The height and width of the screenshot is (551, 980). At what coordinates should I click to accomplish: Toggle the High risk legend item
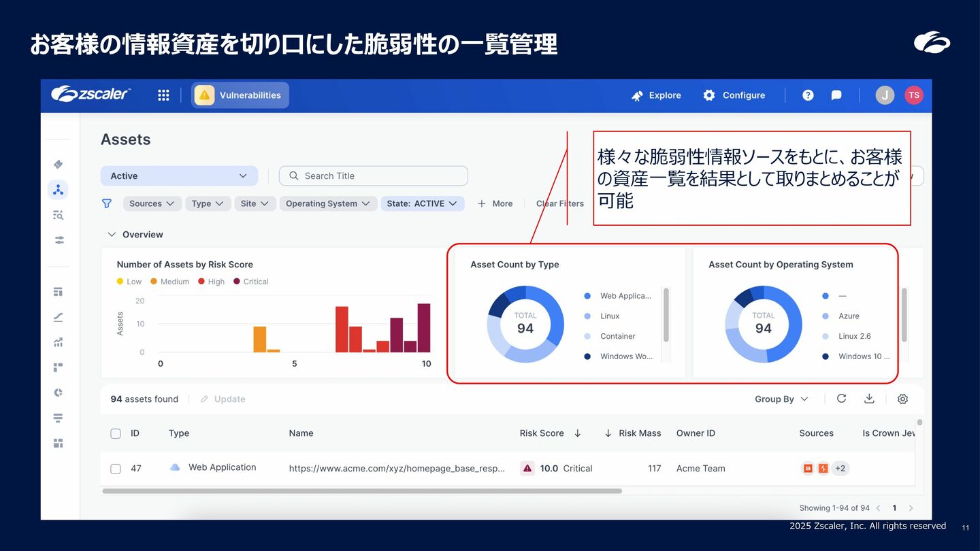211,282
